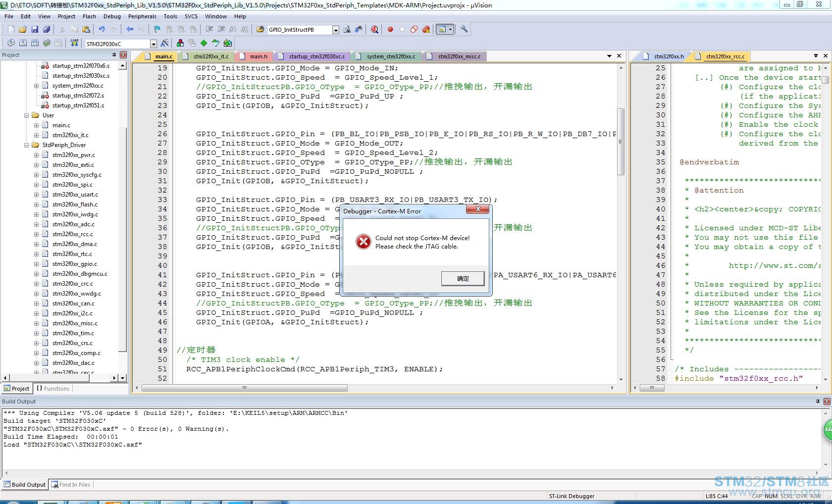Manage Run-Time Environment green diamond
The width and height of the screenshot is (832, 504).
pos(204,43)
